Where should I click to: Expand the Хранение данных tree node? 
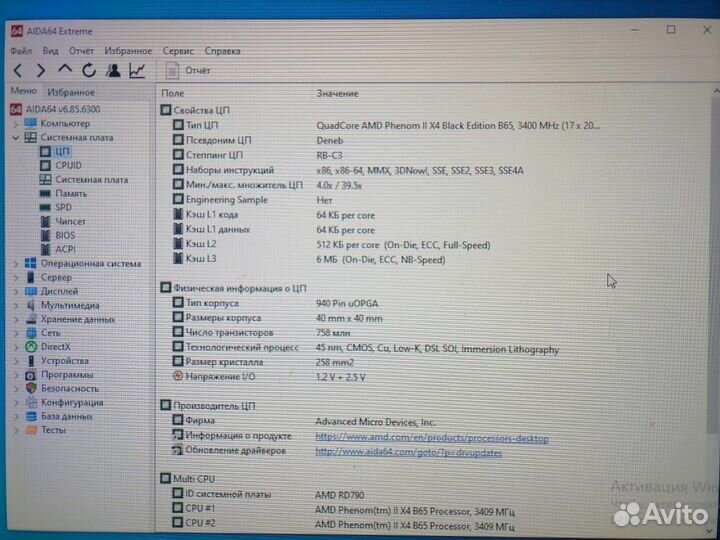tap(16, 320)
